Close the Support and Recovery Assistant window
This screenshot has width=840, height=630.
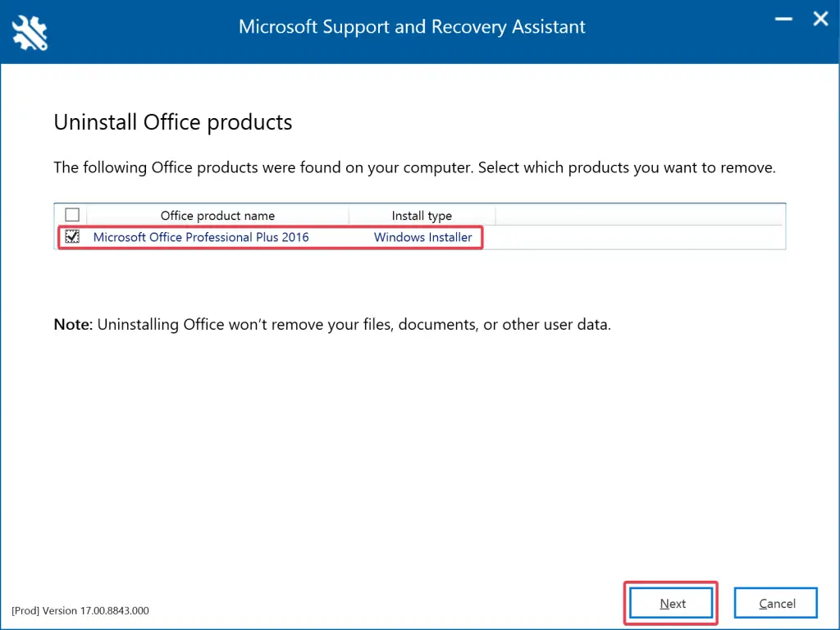820,20
